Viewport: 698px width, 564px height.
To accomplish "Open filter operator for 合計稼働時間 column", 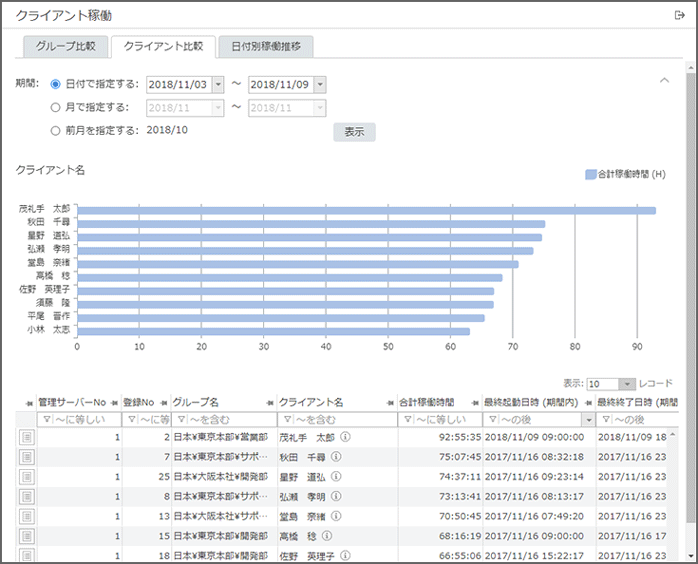I will coord(408,419).
